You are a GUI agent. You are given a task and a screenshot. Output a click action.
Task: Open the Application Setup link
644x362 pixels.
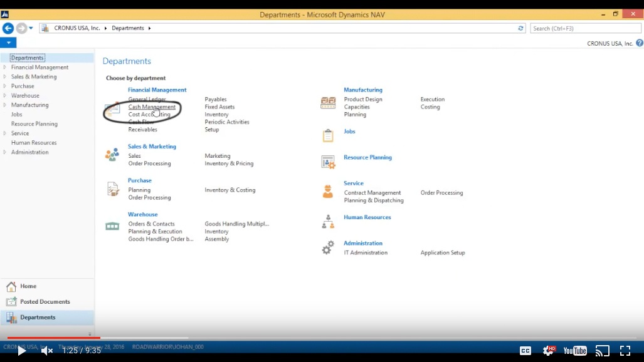pyautogui.click(x=443, y=253)
